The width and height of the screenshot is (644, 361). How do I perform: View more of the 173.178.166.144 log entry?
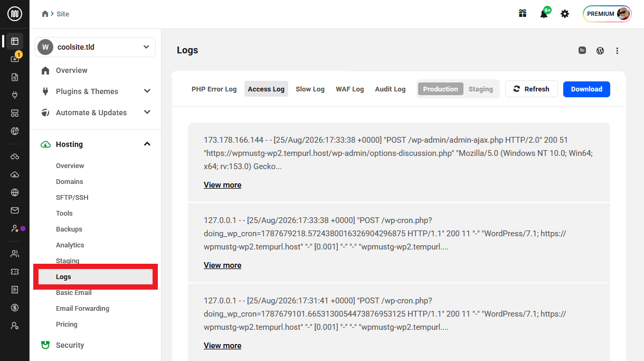tap(222, 185)
